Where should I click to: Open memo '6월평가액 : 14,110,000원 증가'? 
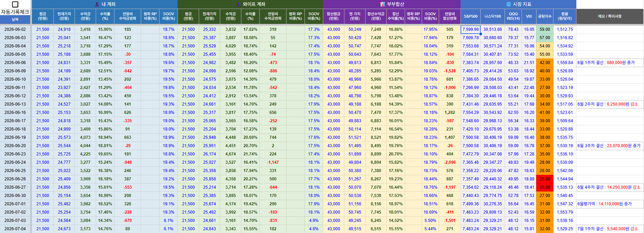[610, 204]
